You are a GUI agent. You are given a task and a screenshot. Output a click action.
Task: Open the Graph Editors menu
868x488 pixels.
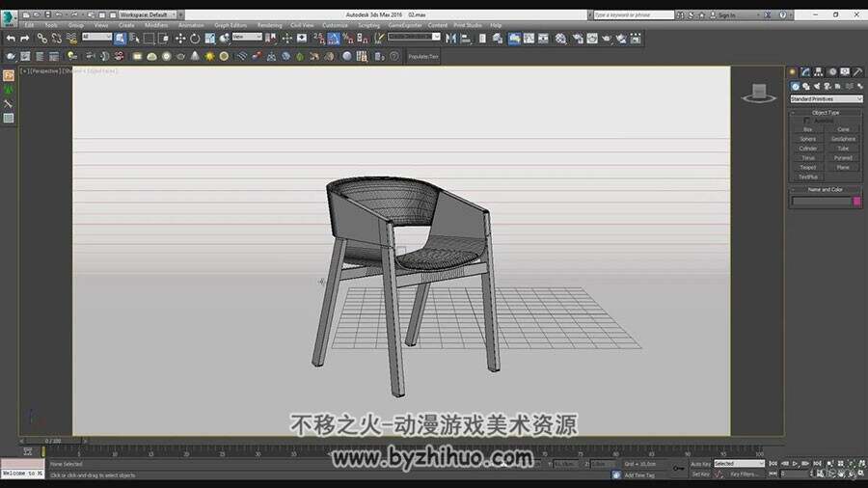(x=231, y=25)
